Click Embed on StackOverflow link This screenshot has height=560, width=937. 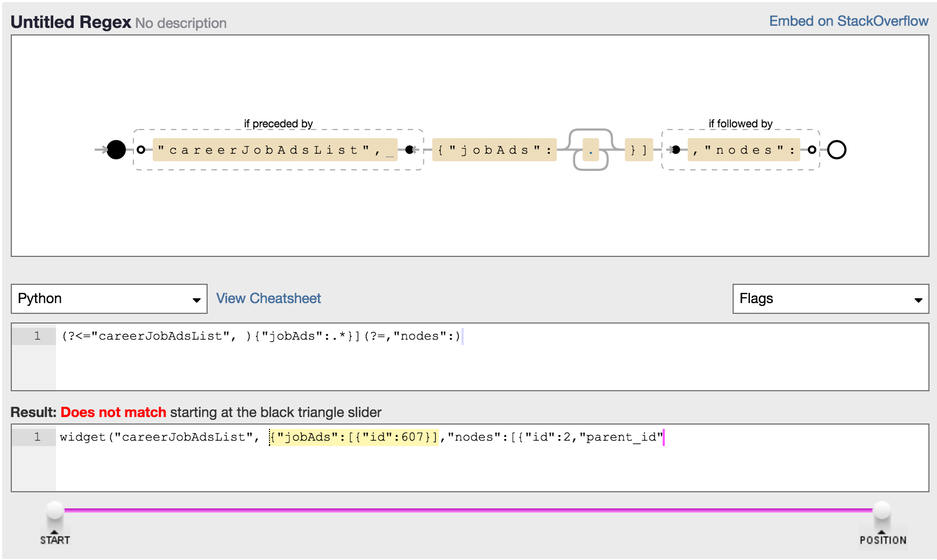point(848,21)
